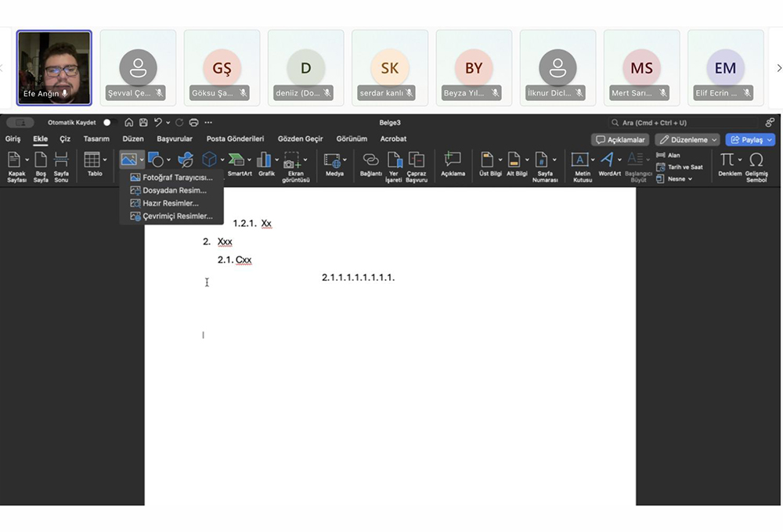Expand the Paylaş share dropdown arrow
The width and height of the screenshot is (783, 532).
click(x=770, y=140)
